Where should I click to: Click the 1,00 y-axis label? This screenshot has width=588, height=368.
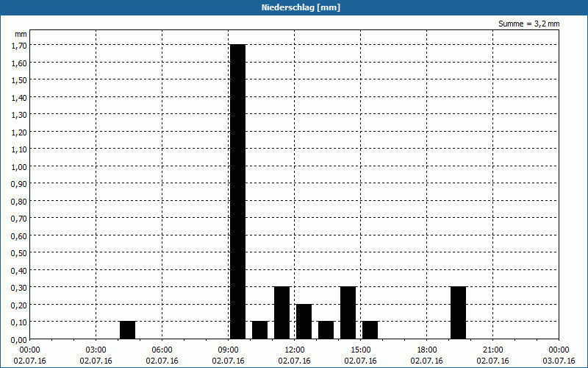click(x=19, y=167)
